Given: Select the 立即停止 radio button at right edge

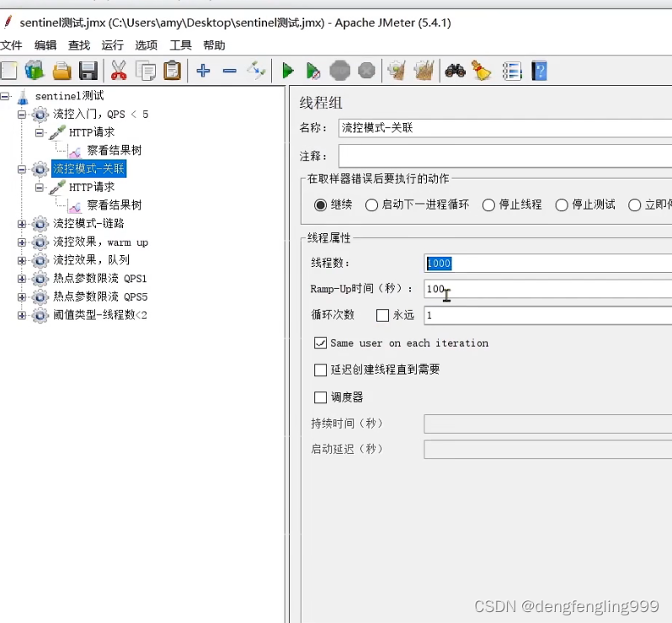Looking at the screenshot, I should [635, 205].
